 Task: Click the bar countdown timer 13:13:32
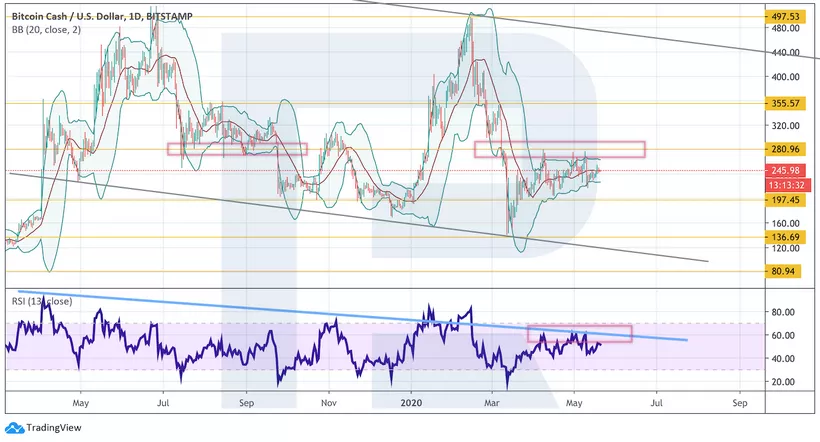point(783,183)
